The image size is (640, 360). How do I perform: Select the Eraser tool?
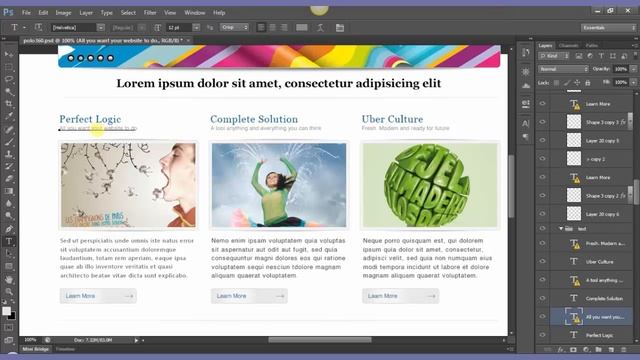[9, 179]
